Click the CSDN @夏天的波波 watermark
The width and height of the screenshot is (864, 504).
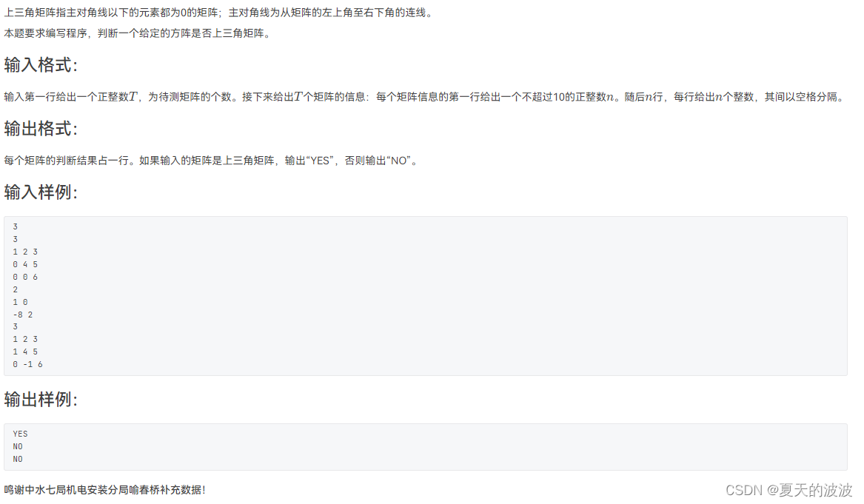[788, 490]
